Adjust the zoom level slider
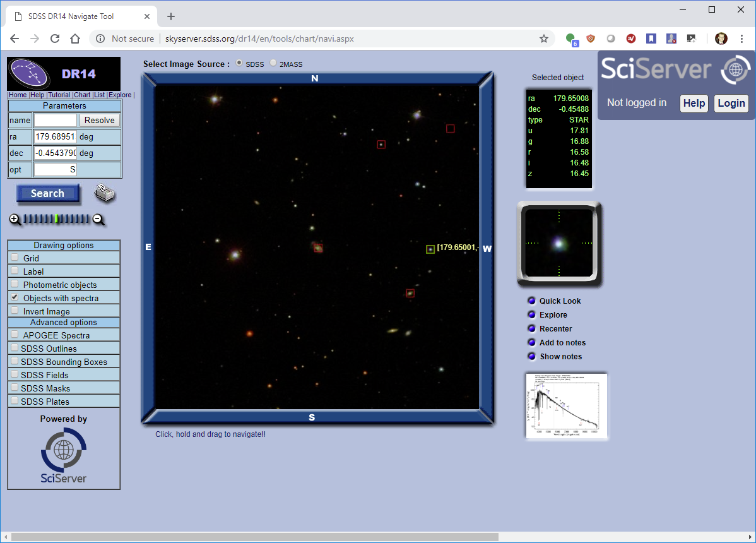The width and height of the screenshot is (756, 543). pyautogui.click(x=57, y=219)
